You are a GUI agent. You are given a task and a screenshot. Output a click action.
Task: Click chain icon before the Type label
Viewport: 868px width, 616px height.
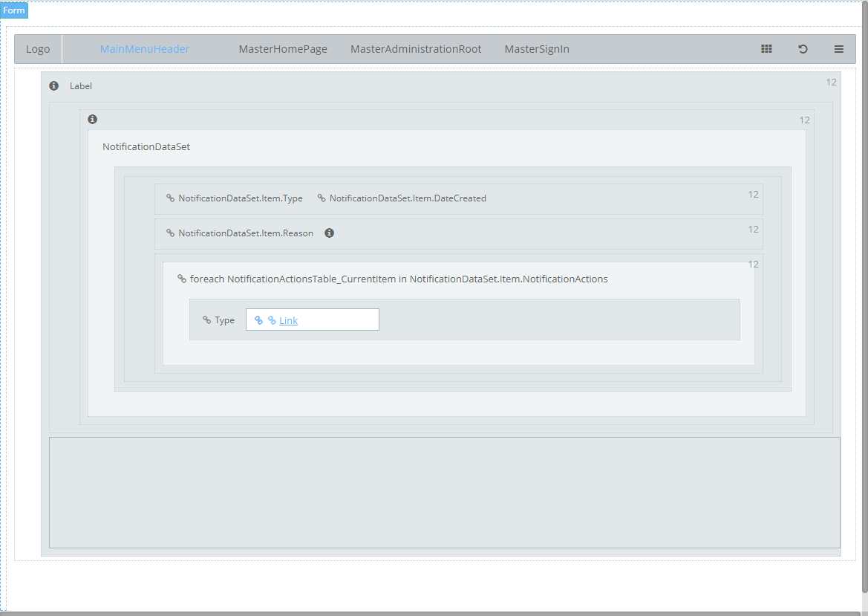coord(206,320)
